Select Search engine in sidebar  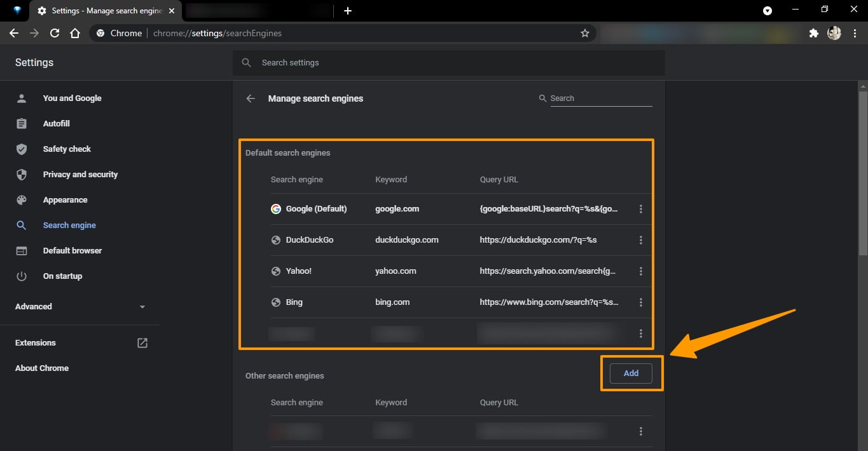(69, 226)
